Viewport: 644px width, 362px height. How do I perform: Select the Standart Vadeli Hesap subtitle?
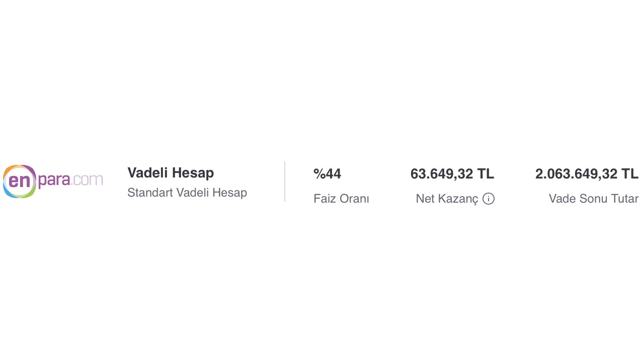[187, 193]
